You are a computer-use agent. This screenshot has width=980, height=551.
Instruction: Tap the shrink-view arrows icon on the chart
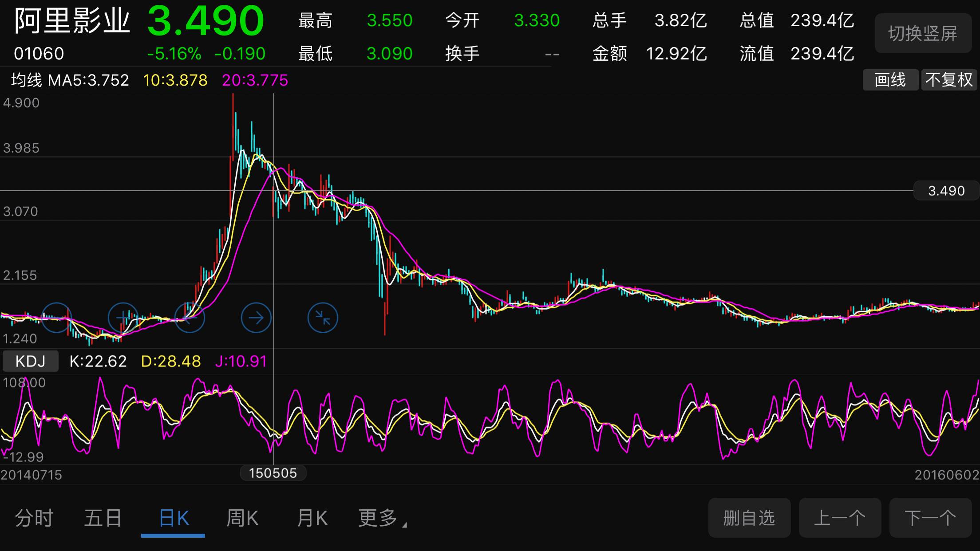pyautogui.click(x=323, y=317)
